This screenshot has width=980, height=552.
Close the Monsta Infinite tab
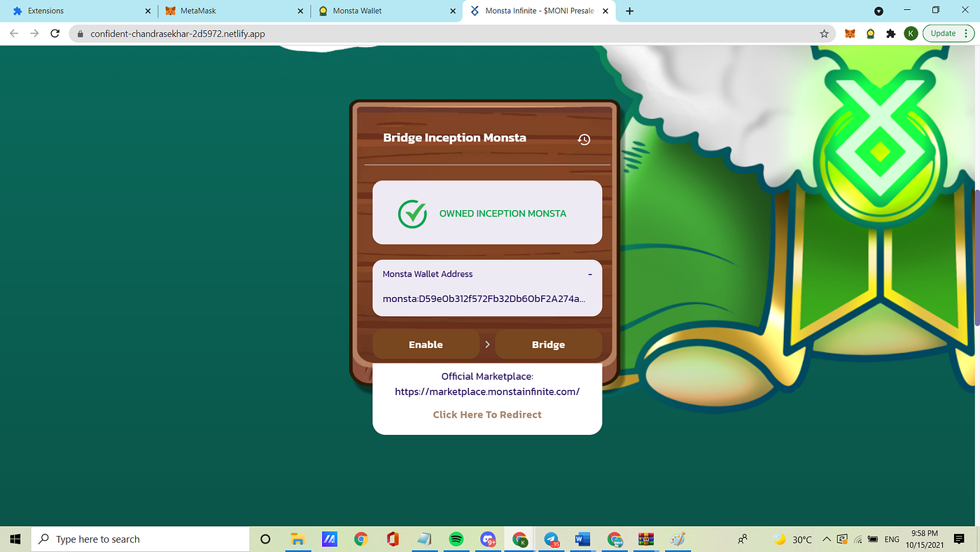604,11
